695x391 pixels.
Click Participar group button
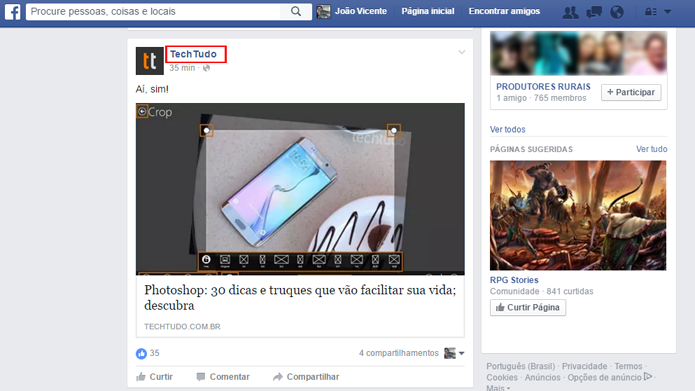tap(631, 92)
